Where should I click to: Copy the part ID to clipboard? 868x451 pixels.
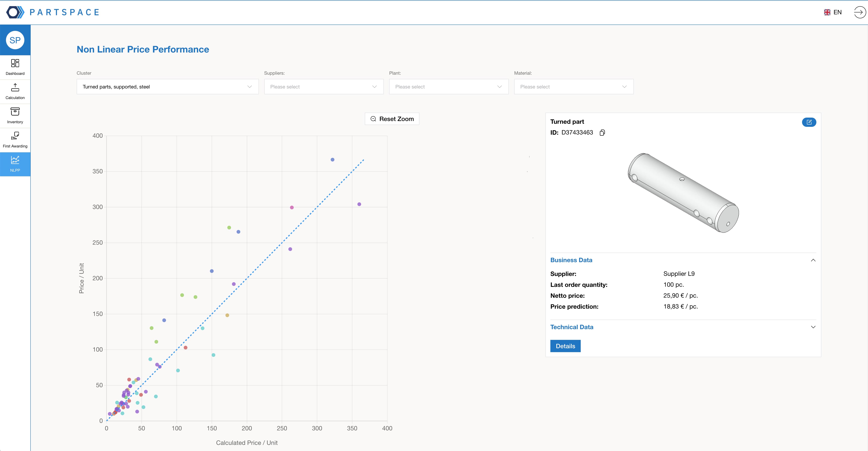pyautogui.click(x=602, y=132)
